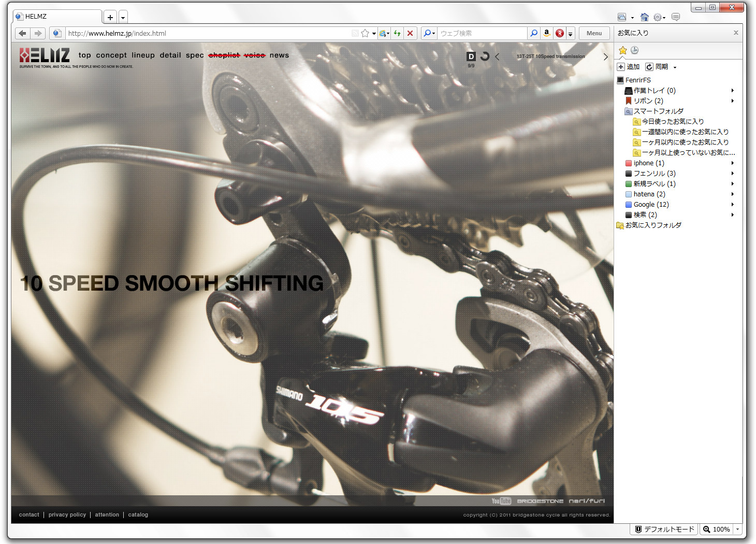Click the 同期 sync button
The width and height of the screenshot is (756, 544).
click(x=657, y=67)
